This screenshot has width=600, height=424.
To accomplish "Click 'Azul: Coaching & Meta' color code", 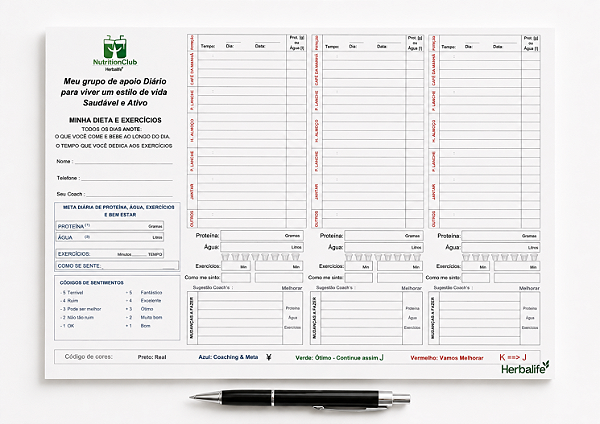I will 228,357.
